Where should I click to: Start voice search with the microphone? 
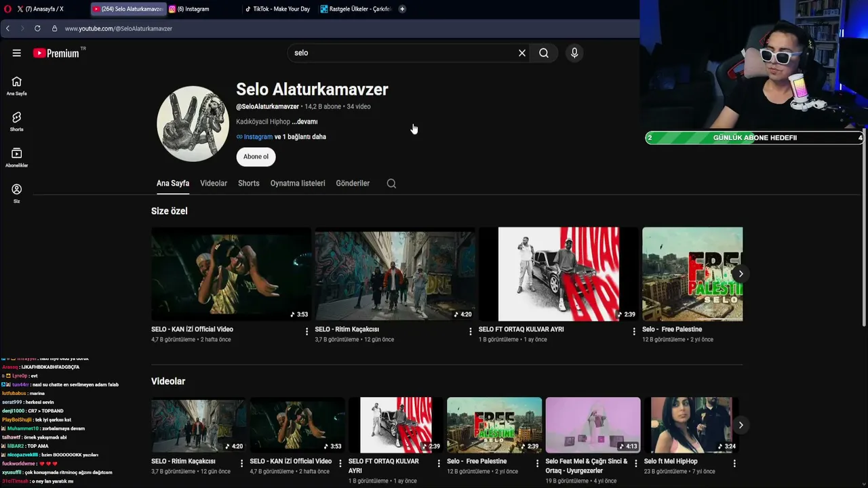coord(574,53)
